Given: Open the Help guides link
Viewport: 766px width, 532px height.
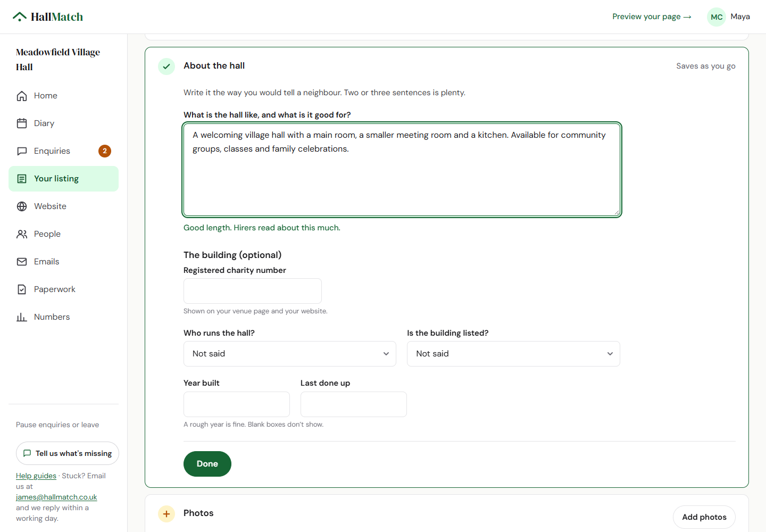Looking at the screenshot, I should coord(36,476).
